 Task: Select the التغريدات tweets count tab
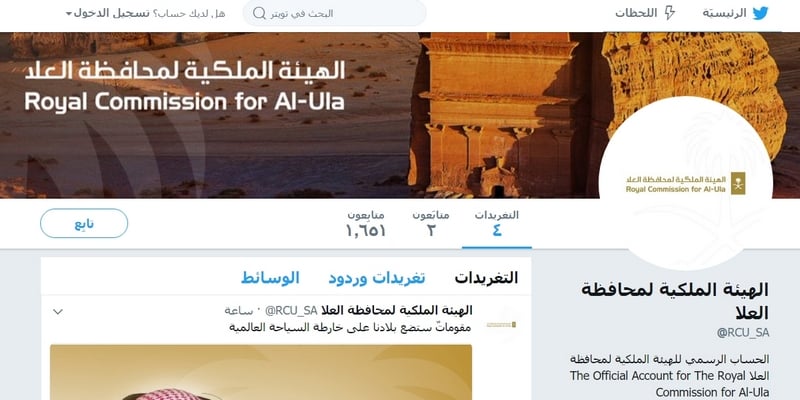point(496,223)
